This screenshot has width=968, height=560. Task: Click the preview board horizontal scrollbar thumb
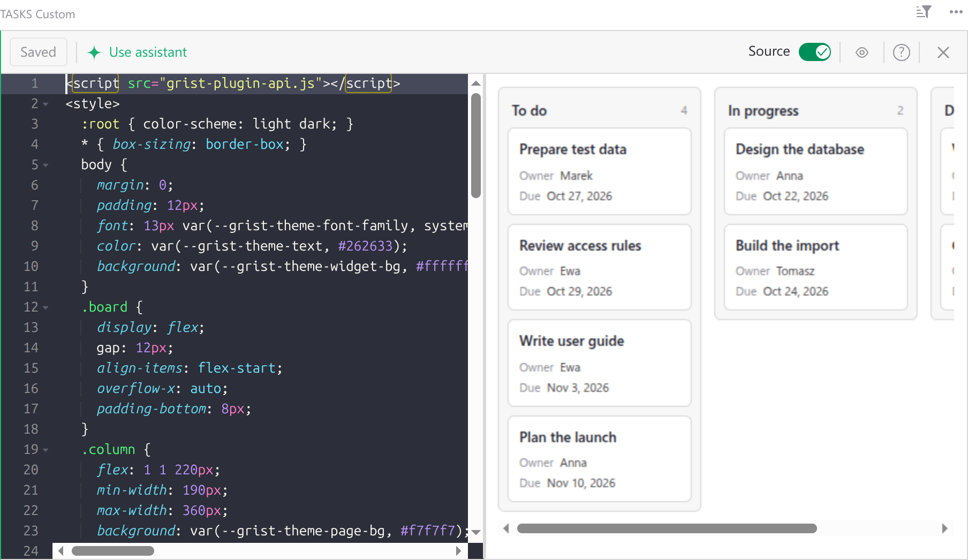(667, 528)
